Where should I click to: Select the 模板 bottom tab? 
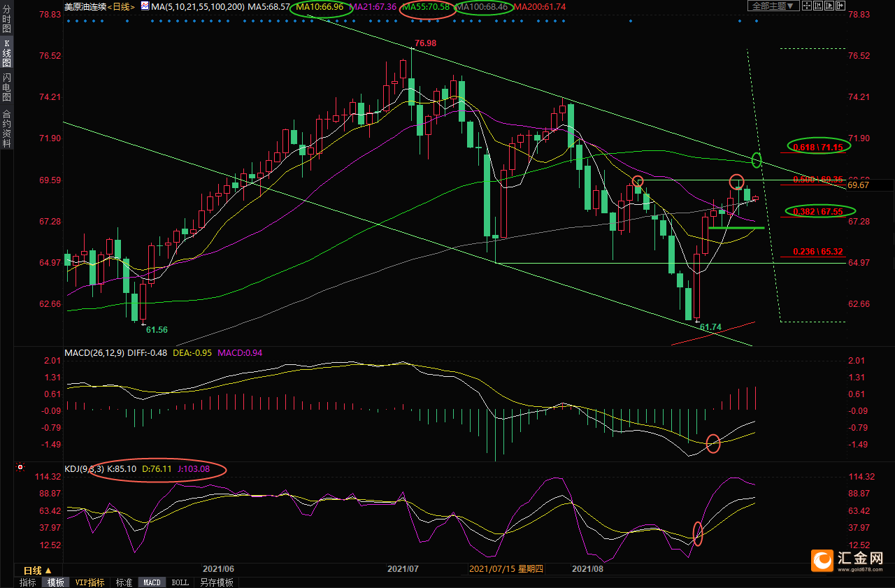point(55,582)
